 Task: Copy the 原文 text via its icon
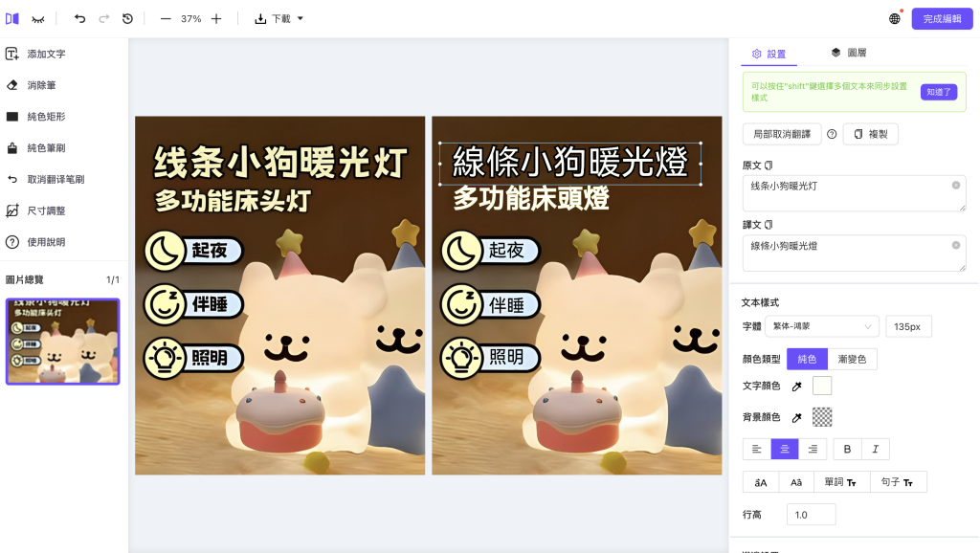768,166
